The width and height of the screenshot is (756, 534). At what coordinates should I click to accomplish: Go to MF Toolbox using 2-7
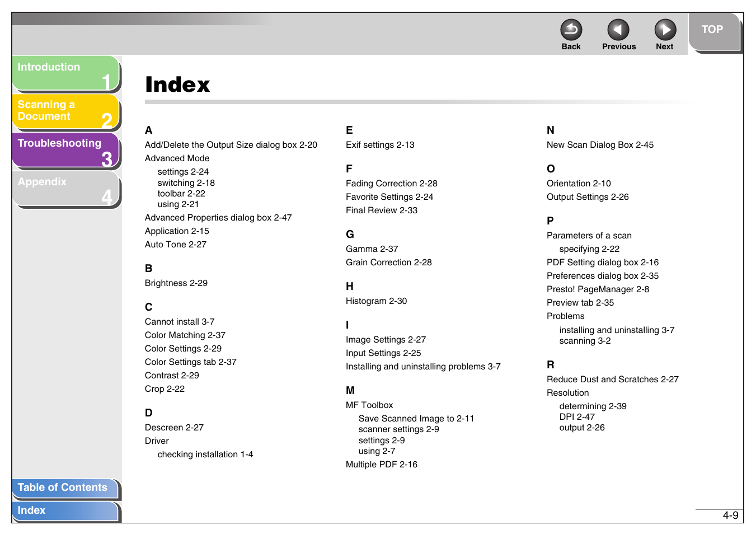377,451
